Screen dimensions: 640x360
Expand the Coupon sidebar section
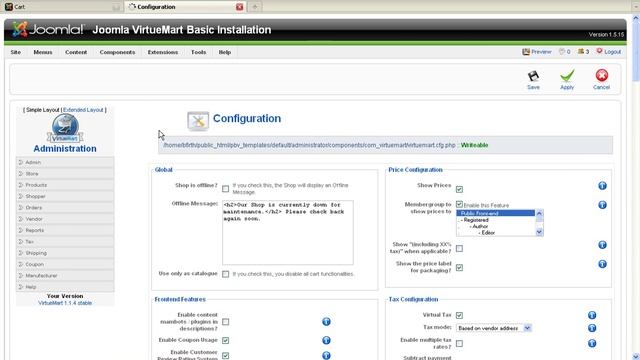[65, 264]
